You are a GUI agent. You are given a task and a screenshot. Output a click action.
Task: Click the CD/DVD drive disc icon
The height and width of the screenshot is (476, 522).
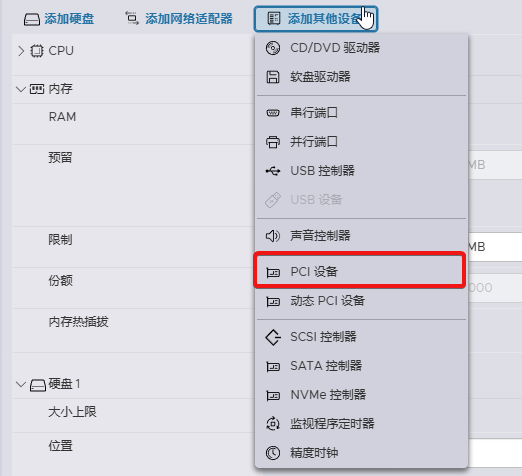(x=273, y=48)
